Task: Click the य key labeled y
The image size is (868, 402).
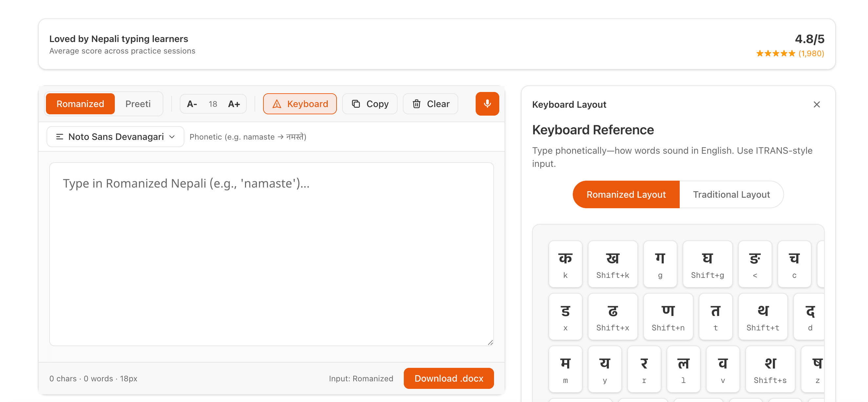Action: point(605,369)
